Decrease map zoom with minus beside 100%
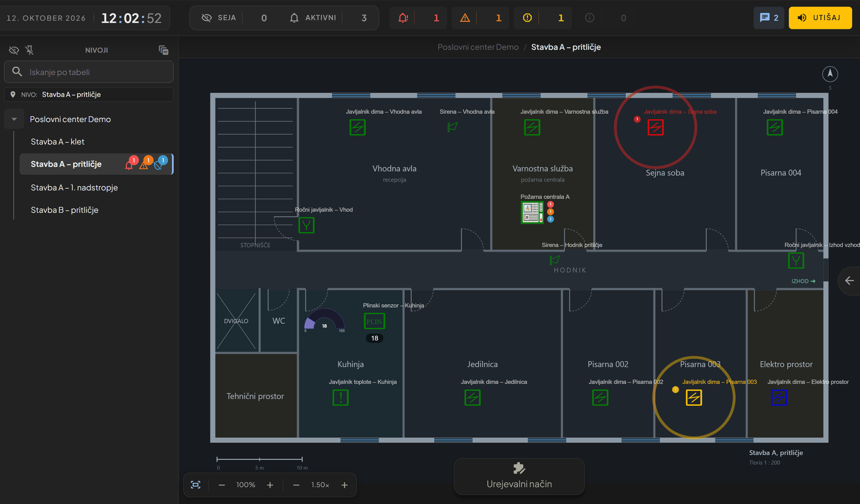Screen dimensions: 860x504 click(222, 485)
